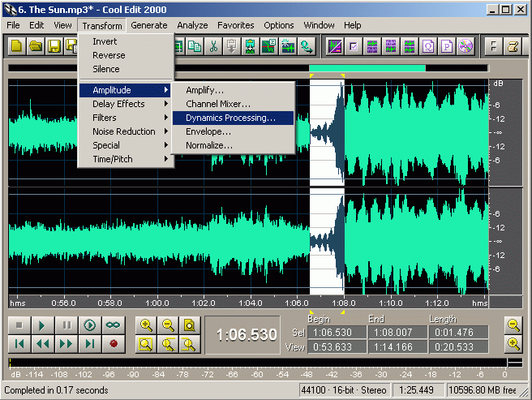
Task: Click the green view range bar above waveform
Action: [367, 68]
